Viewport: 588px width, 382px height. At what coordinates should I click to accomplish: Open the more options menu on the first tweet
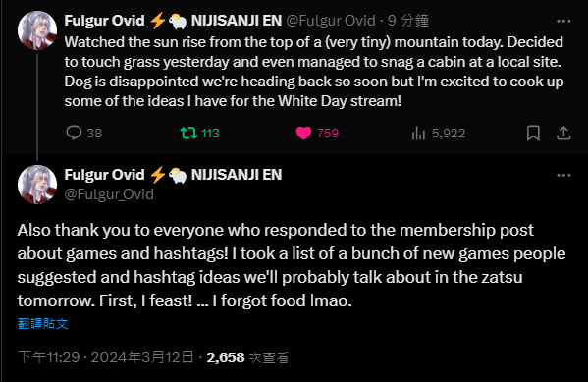pyautogui.click(x=563, y=21)
